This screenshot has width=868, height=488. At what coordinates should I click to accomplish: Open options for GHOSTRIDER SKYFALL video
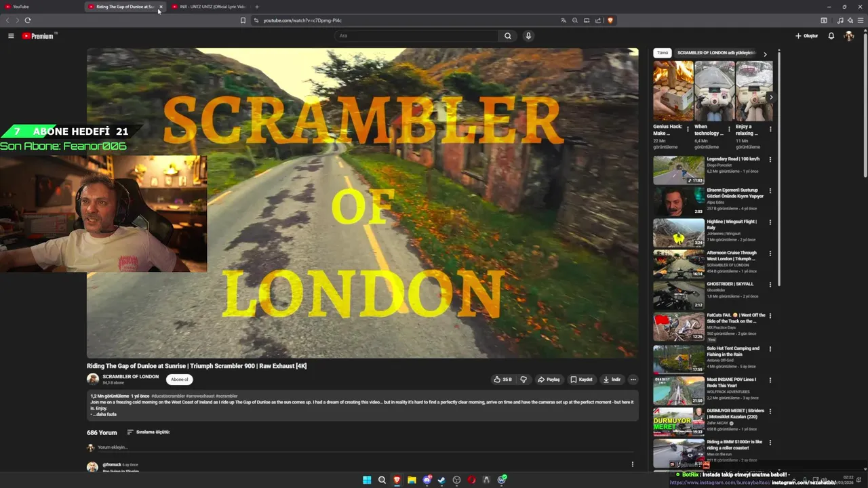tap(770, 285)
